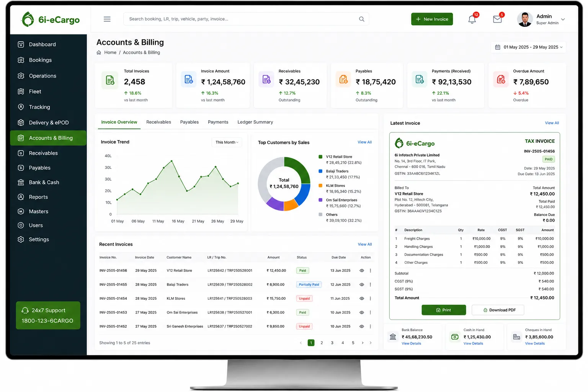Viewport: 588px width, 392px height.
Task: View invoice INV-2505-01454 with eye icon
Action: click(x=361, y=299)
